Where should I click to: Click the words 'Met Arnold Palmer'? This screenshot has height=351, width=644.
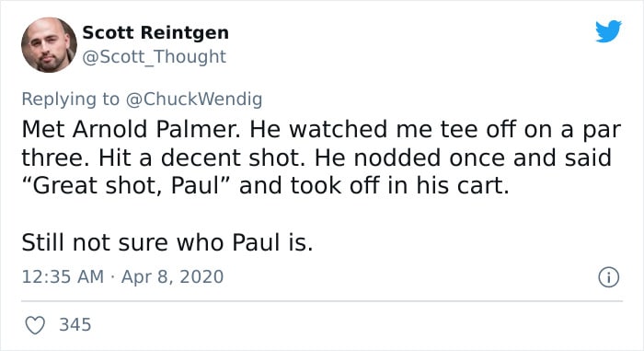(130, 129)
